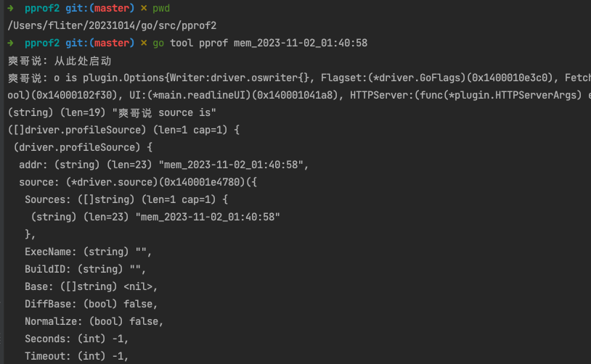Viewport: 591px width, 364px height.
Task: Click the mem_2023-11-02_01:40:58 argument in go command
Action: (301, 43)
